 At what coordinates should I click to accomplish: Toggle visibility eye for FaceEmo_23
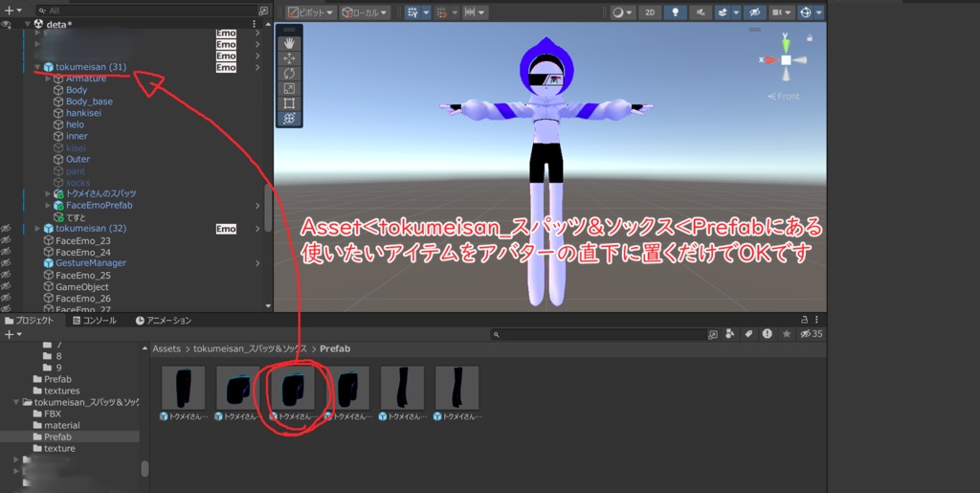coord(6,240)
